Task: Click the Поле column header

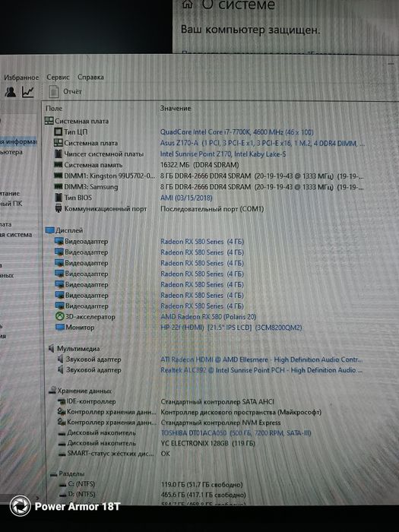Action: pyautogui.click(x=54, y=108)
